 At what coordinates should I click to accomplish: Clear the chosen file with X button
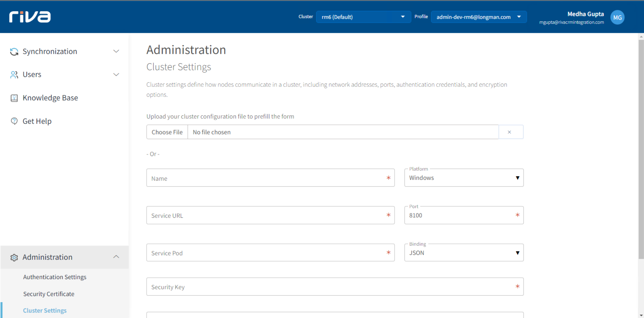(511, 132)
